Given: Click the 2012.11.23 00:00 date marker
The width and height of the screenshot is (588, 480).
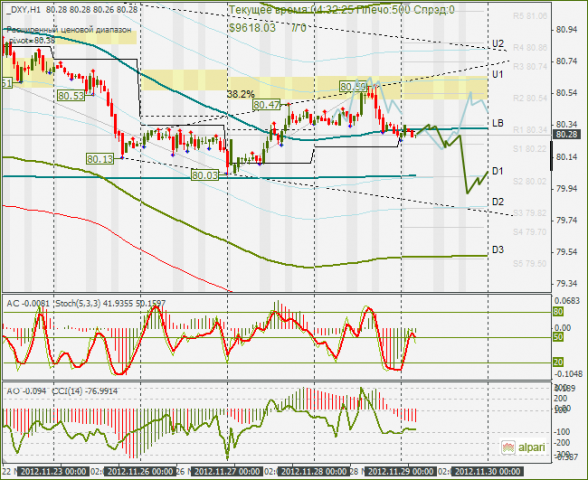Looking at the screenshot, I should pos(53,471).
